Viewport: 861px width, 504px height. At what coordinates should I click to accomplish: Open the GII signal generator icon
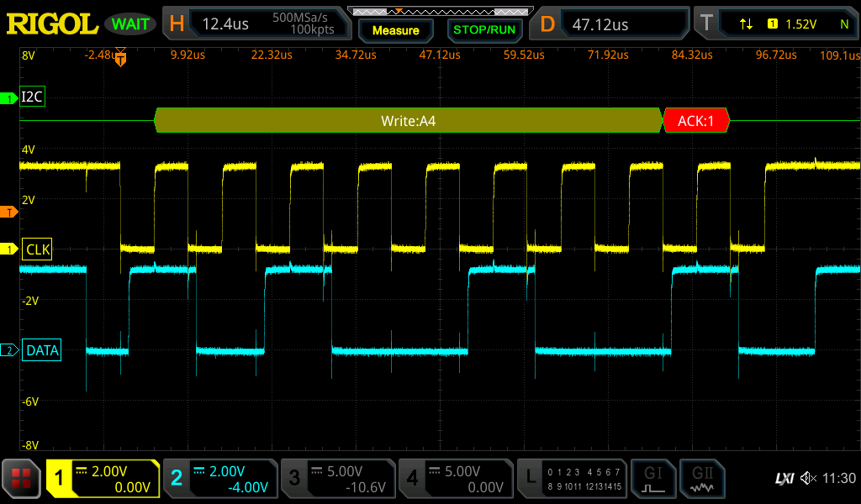[702, 479]
